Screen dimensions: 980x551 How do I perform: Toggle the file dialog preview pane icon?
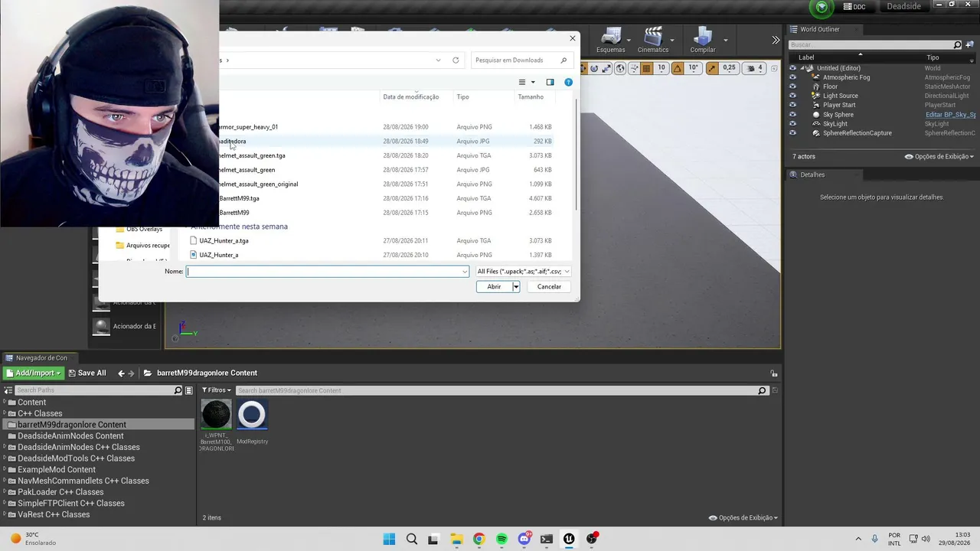(x=550, y=82)
